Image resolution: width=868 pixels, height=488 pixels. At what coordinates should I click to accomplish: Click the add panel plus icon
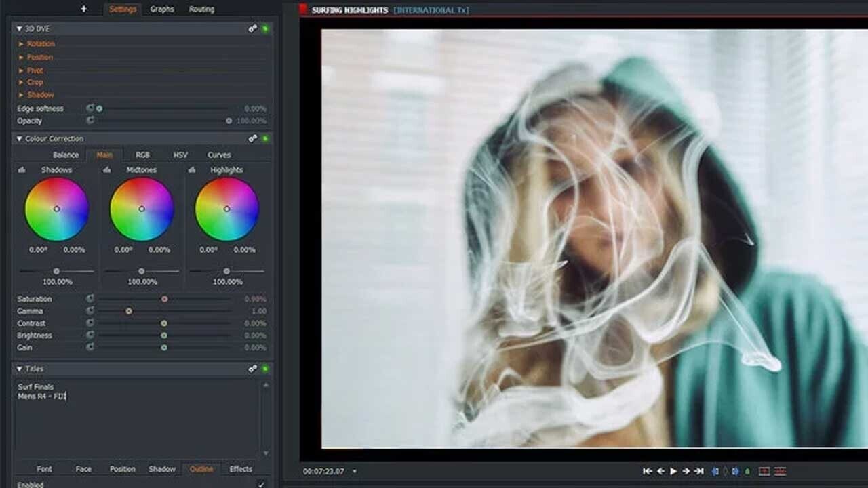[x=83, y=9]
